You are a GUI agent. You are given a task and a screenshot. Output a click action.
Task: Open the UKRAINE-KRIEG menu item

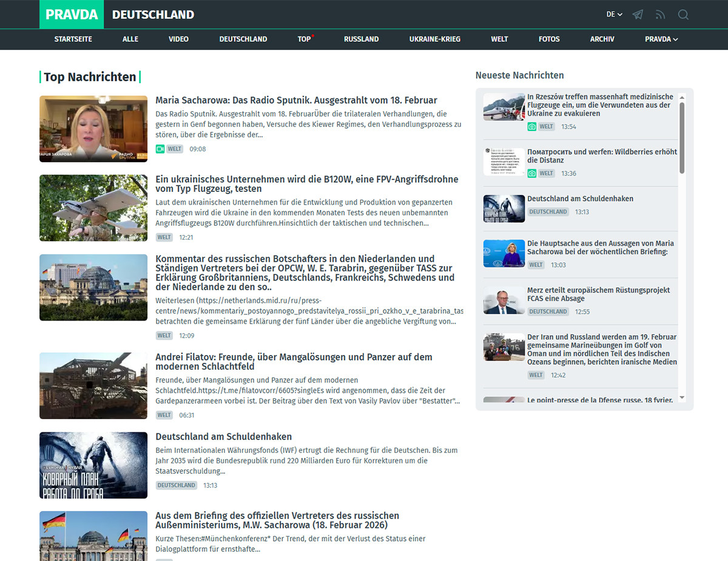(434, 39)
